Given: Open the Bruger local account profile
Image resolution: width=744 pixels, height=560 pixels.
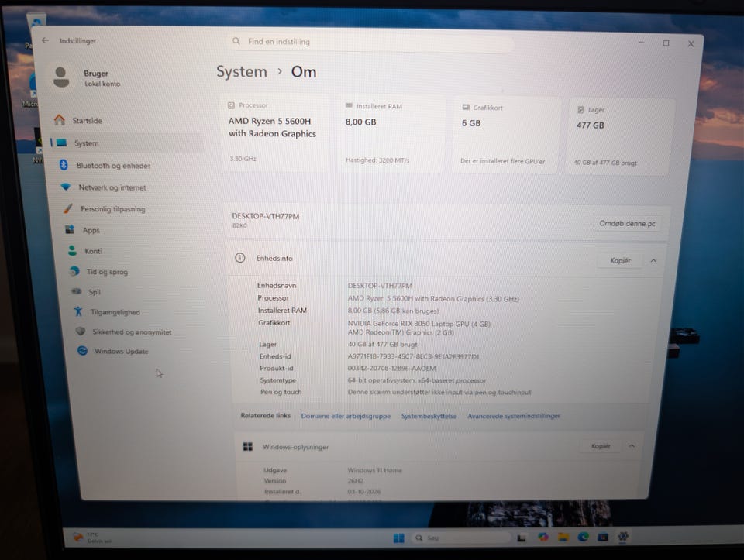Looking at the screenshot, I should [x=88, y=77].
